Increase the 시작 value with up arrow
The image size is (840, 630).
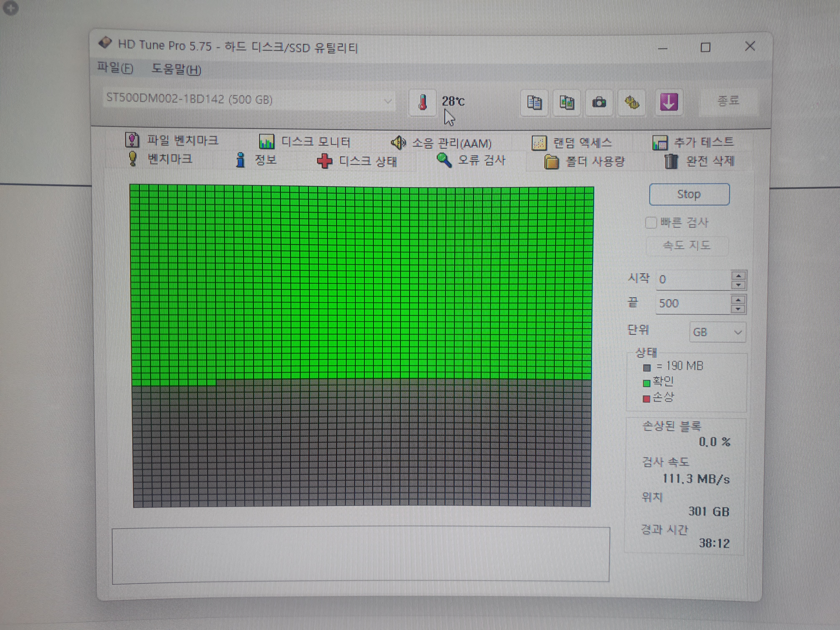click(x=738, y=275)
